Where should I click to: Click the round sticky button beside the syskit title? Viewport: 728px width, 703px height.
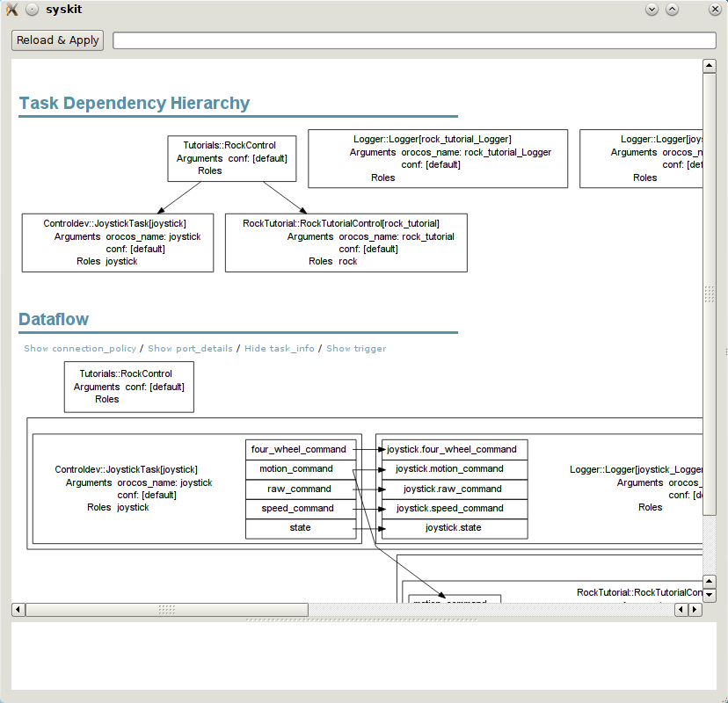pos(32,10)
